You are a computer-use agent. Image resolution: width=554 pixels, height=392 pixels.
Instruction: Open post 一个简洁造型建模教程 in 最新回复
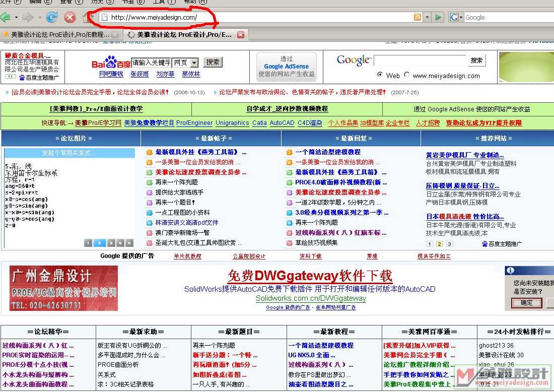[x=328, y=152]
